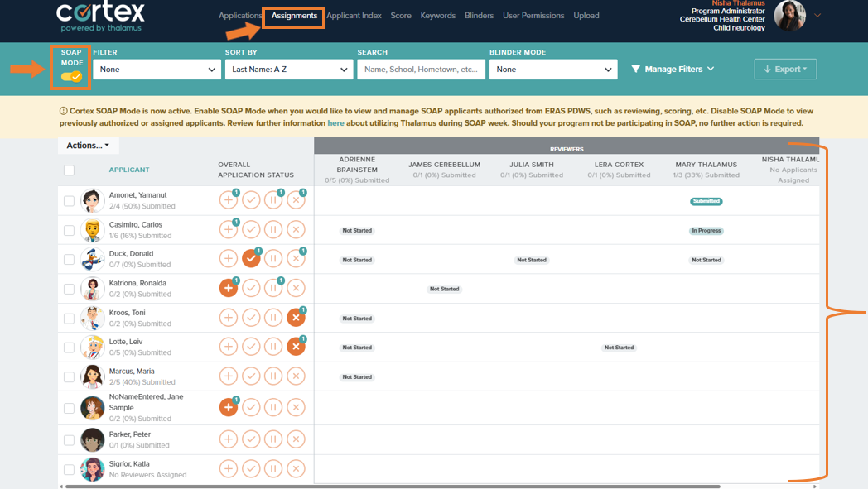Click the plus icon for Parker, Peter

(228, 439)
